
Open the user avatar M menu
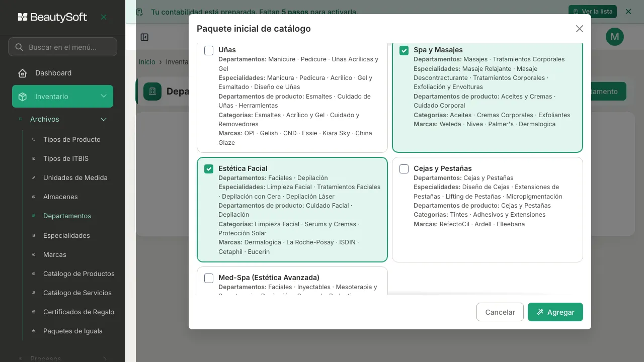click(x=615, y=37)
